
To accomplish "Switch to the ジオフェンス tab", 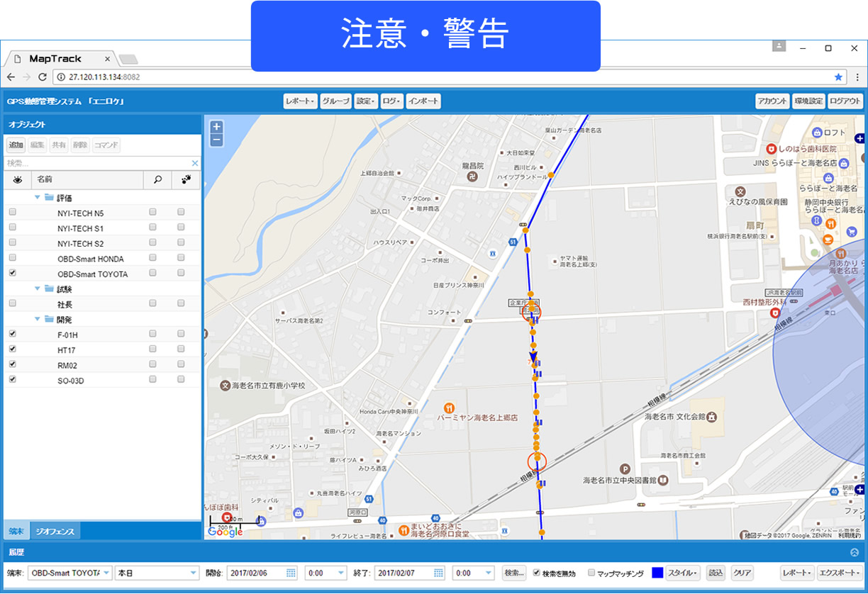I will 55,530.
